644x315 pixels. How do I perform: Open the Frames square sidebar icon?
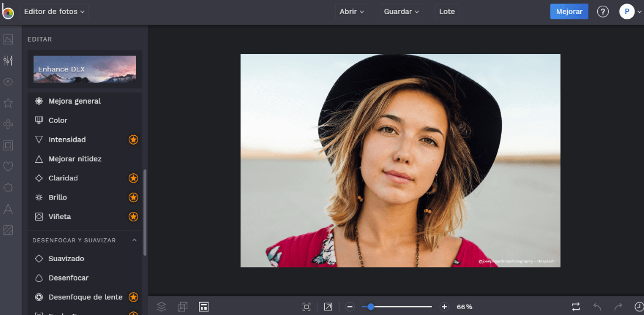[8, 145]
